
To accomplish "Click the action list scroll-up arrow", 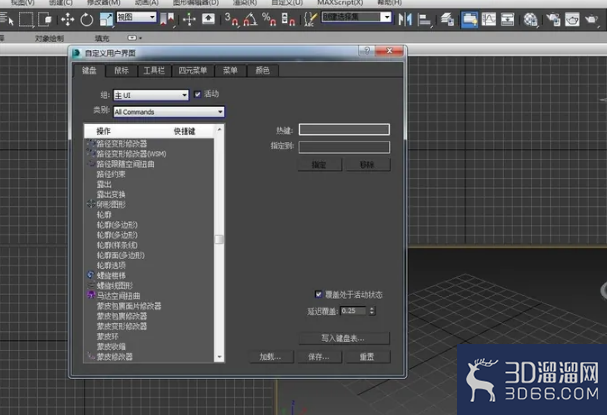I will point(219,130).
